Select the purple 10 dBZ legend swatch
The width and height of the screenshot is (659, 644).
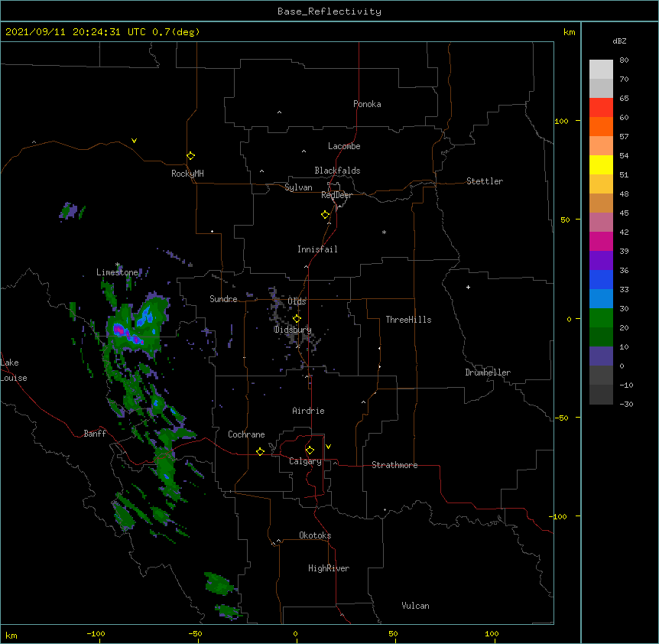[601, 356]
